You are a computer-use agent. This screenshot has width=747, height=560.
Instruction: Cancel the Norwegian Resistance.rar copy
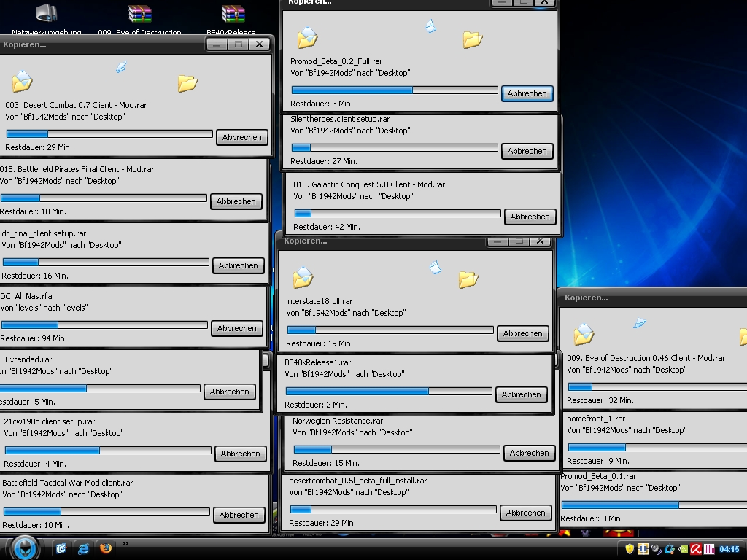click(x=530, y=453)
